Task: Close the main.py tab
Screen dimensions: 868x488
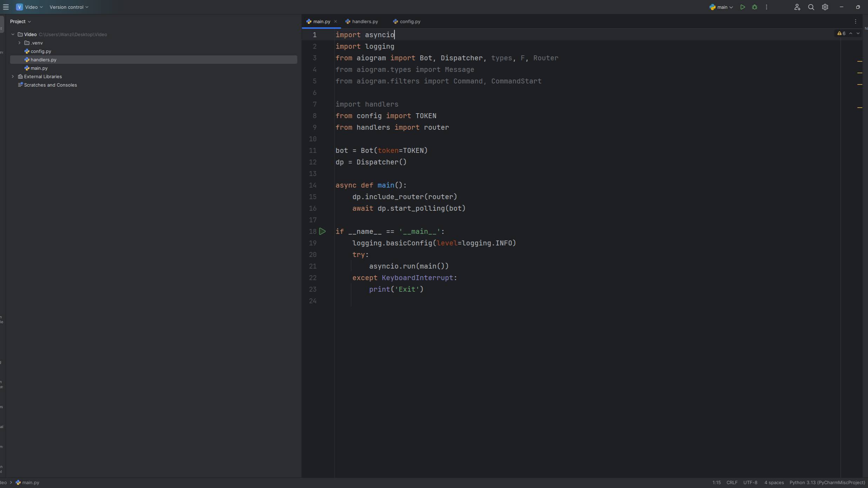Action: click(335, 21)
